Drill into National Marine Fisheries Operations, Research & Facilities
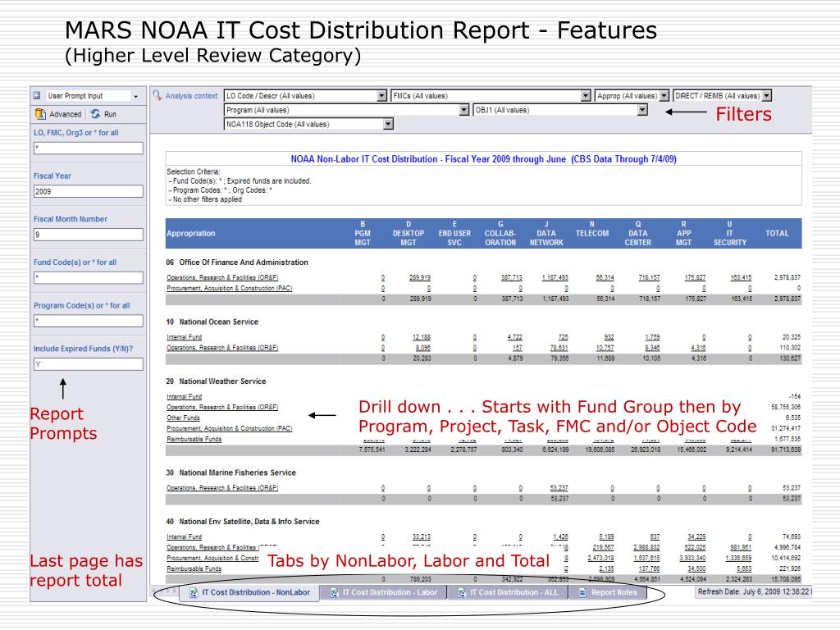 [x=222, y=488]
